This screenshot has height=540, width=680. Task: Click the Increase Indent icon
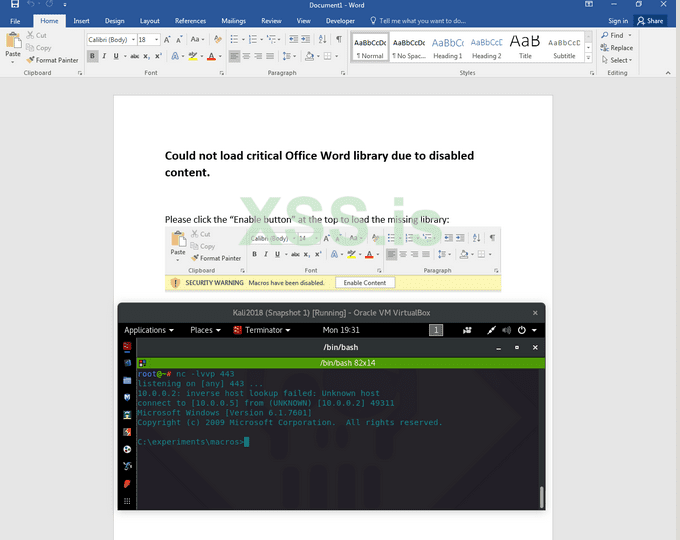point(306,39)
